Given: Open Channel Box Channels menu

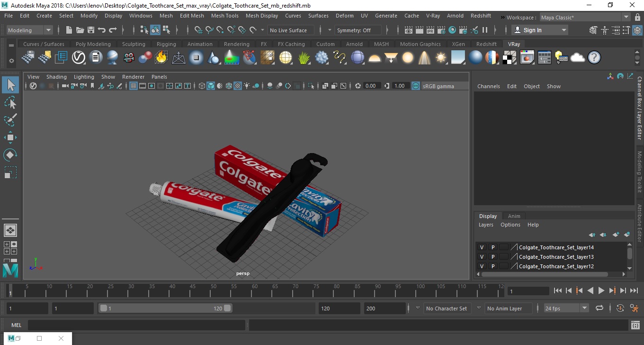Looking at the screenshot, I should [x=488, y=86].
